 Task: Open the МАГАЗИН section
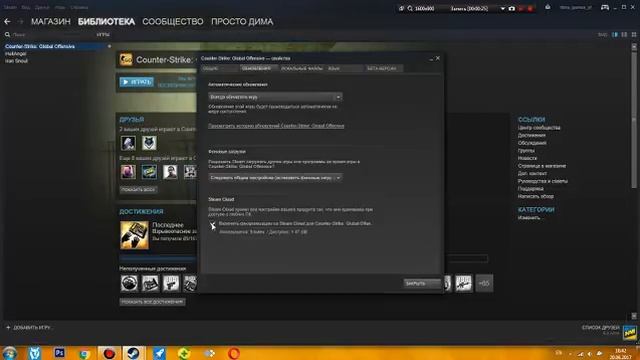[51, 22]
